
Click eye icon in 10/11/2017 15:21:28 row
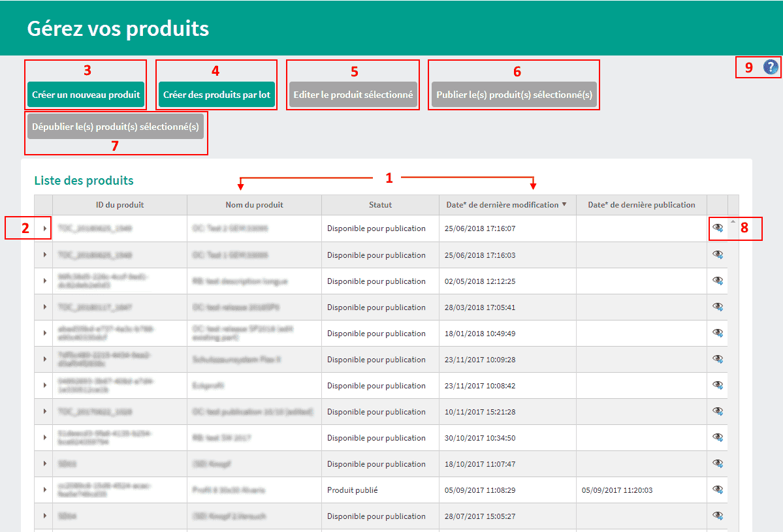point(718,411)
